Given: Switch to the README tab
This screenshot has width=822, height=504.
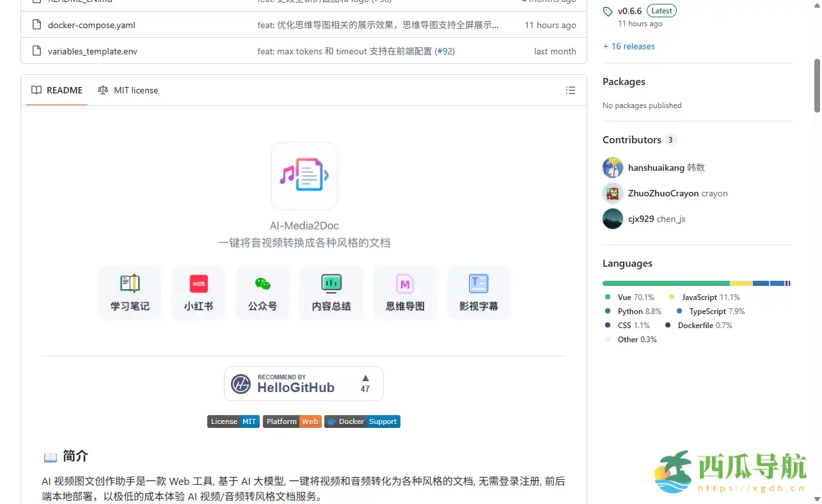Looking at the screenshot, I should click(x=58, y=90).
